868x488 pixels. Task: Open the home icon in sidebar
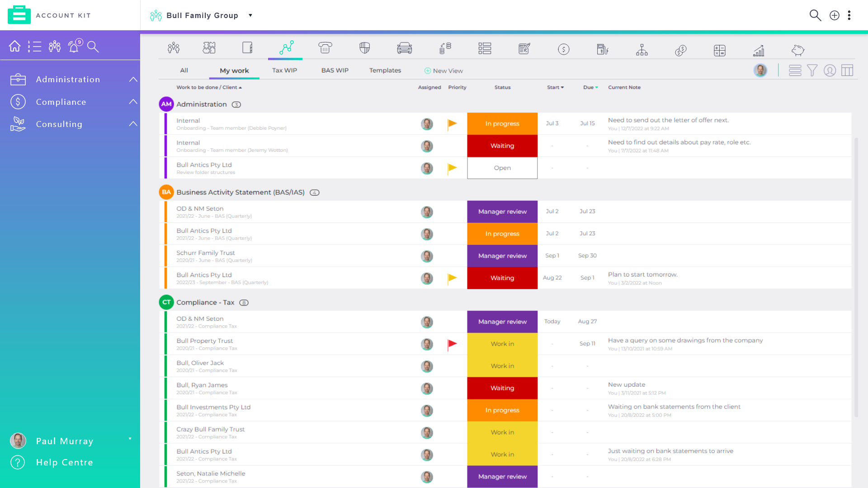[14, 46]
